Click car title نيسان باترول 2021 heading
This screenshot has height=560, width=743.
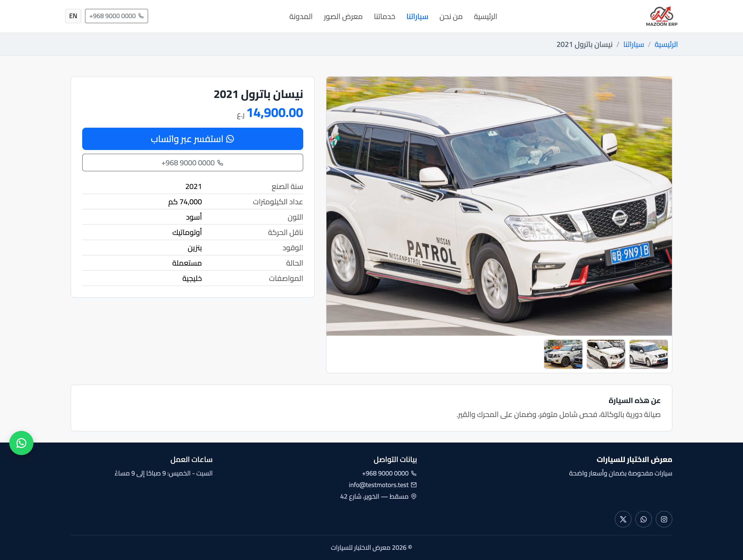tap(258, 94)
